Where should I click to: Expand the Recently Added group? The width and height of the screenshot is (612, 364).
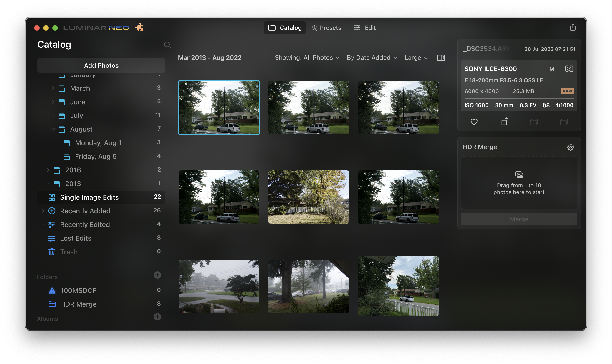click(x=43, y=211)
